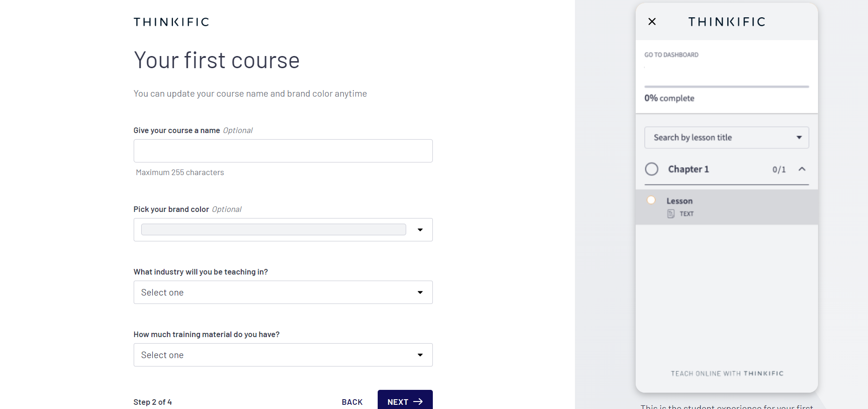Click Teach Online with Thinkific footer link

727,374
